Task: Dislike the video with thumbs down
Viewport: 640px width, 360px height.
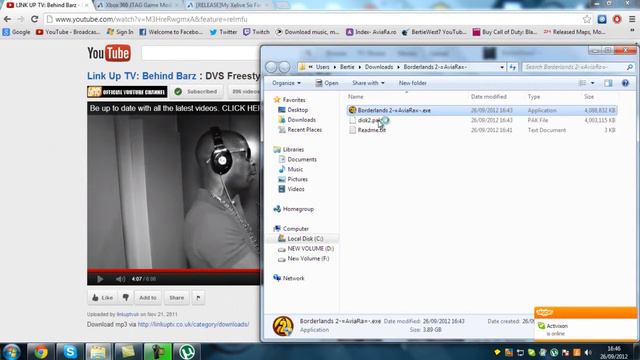Action: click(126, 298)
